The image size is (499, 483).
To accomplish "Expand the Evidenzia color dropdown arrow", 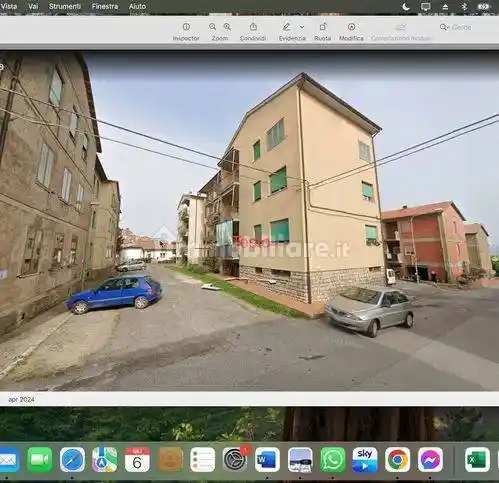I will [302, 27].
